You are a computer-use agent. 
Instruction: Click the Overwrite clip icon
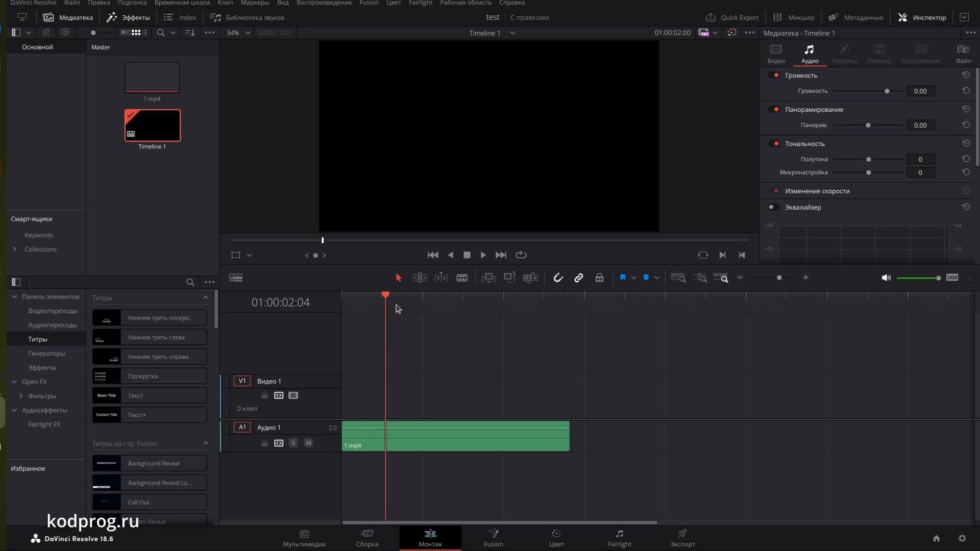click(509, 278)
